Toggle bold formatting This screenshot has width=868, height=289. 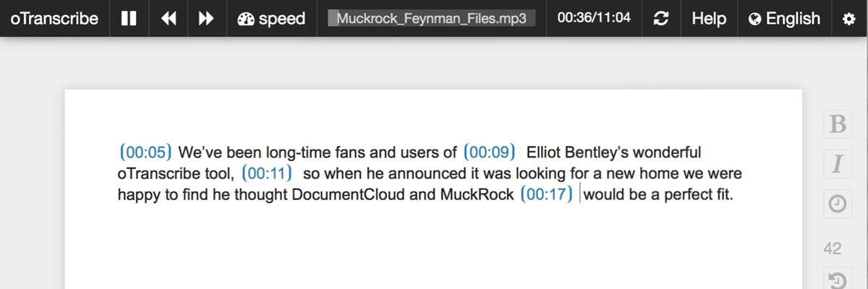tap(837, 124)
